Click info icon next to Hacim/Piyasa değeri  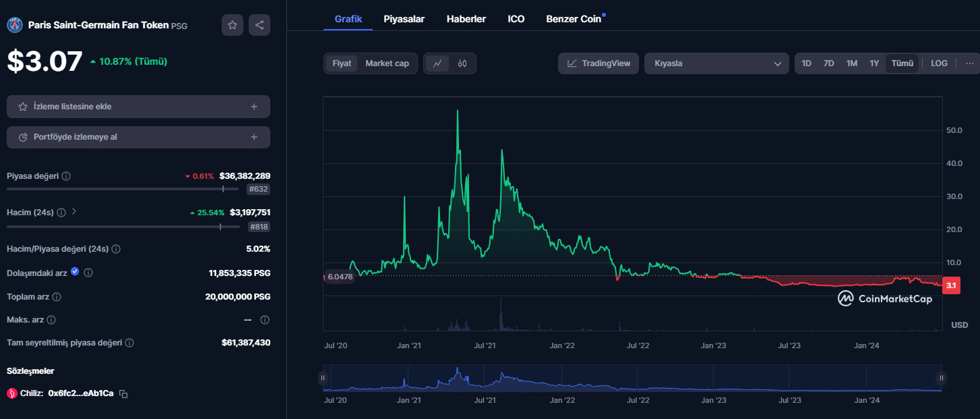click(x=116, y=249)
